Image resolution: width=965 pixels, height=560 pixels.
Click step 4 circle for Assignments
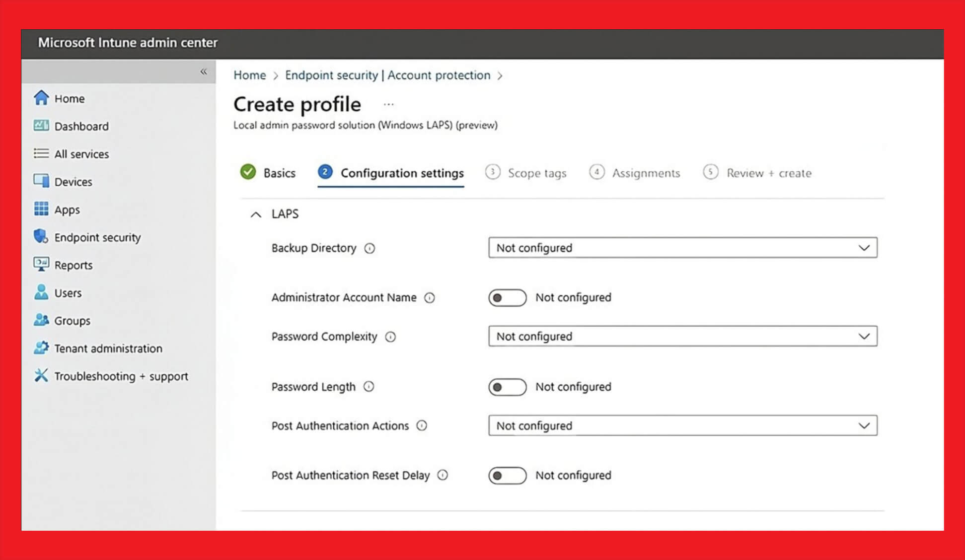(597, 172)
